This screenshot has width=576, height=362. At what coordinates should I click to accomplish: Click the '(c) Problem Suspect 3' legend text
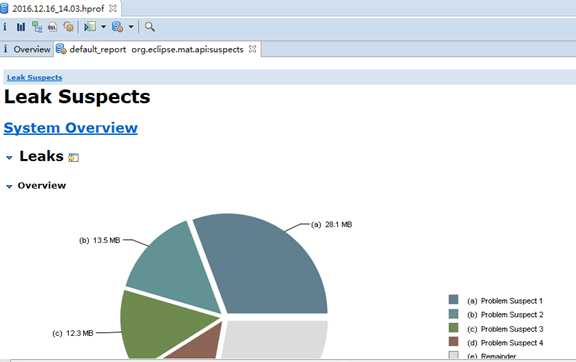point(505,329)
